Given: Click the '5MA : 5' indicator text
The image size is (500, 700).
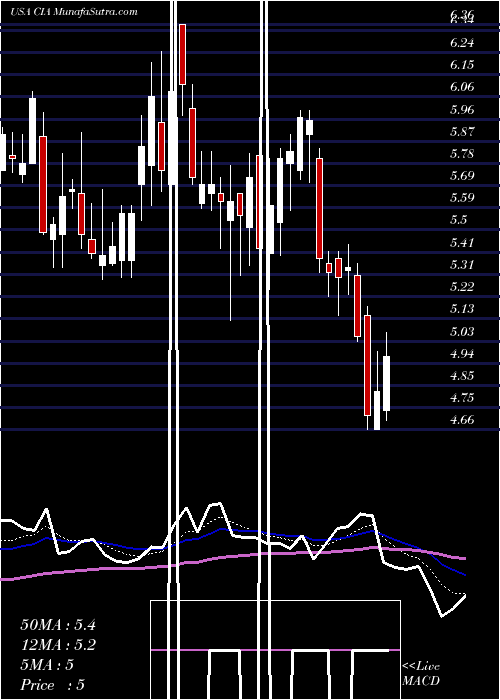Looking at the screenshot, I should [47, 665].
